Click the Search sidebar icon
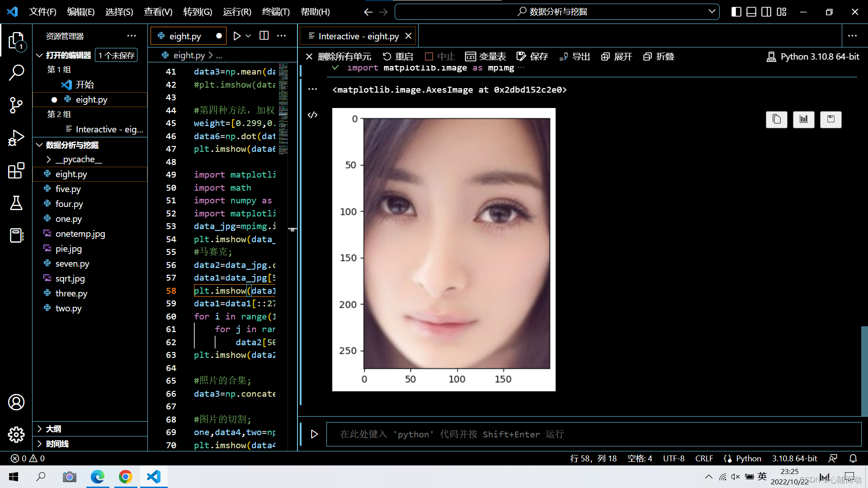 [x=16, y=72]
